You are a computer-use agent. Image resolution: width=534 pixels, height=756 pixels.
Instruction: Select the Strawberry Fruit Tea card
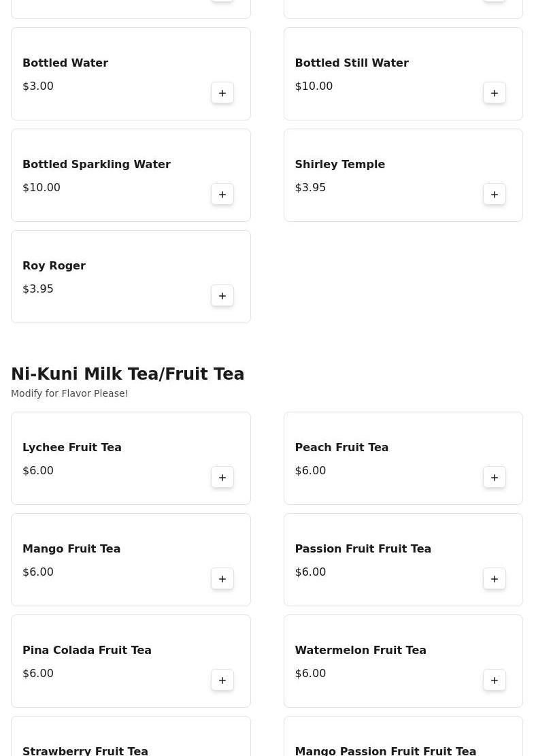coord(131,738)
